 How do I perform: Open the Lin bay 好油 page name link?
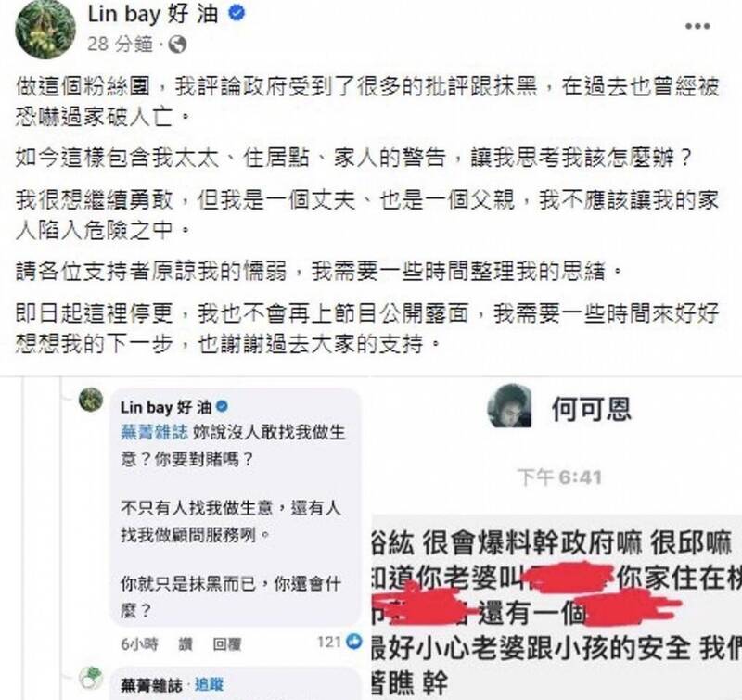pyautogui.click(x=153, y=14)
